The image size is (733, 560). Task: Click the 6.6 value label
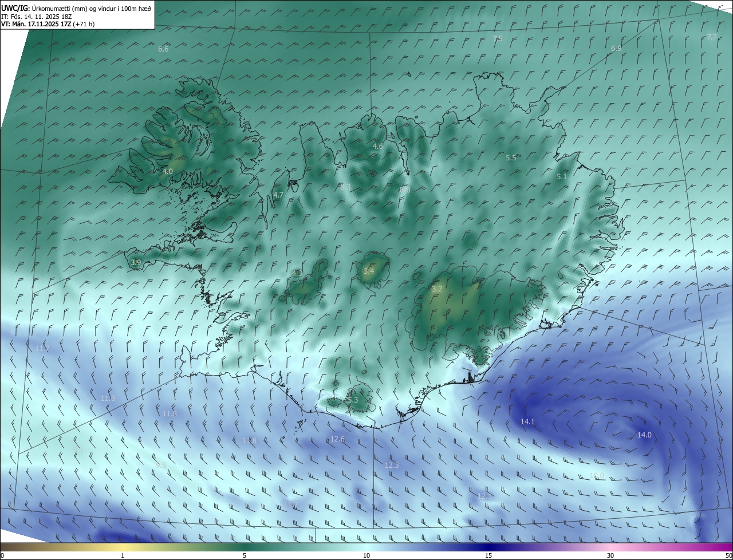click(163, 49)
